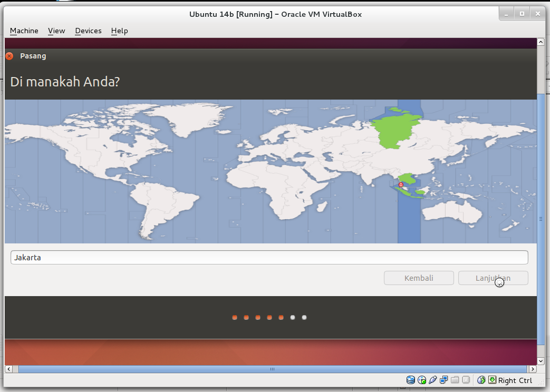Open the shared folders status icon
This screenshot has width=550, height=392.
[x=455, y=380]
